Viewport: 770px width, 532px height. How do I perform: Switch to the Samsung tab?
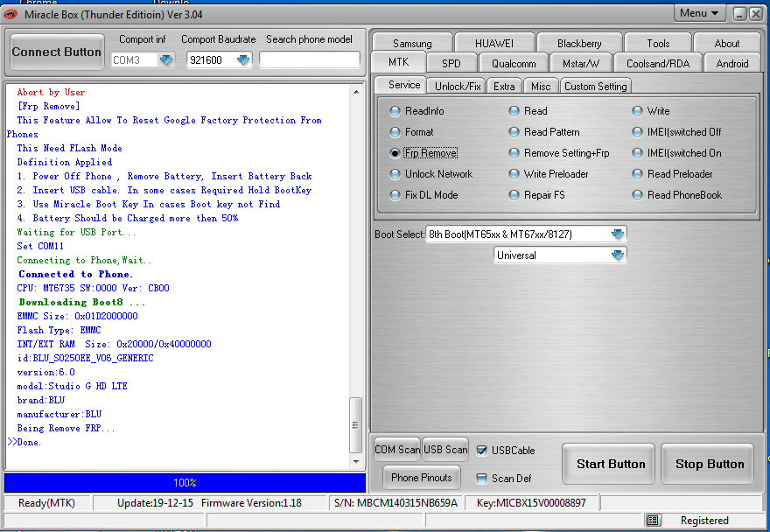tap(412, 43)
